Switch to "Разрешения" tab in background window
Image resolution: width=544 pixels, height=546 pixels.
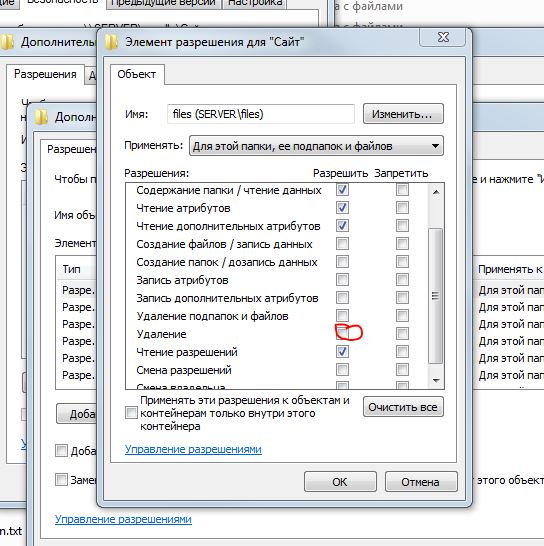click(x=45, y=74)
